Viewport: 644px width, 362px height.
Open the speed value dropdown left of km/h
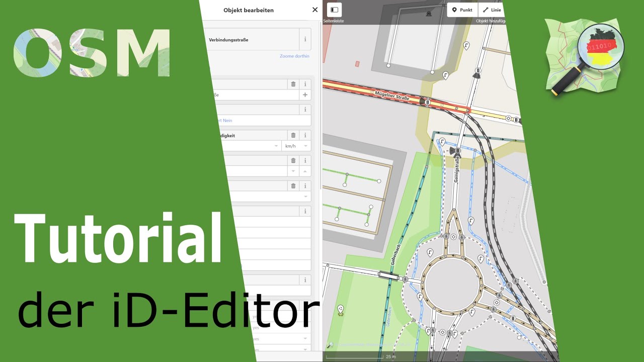click(x=276, y=146)
